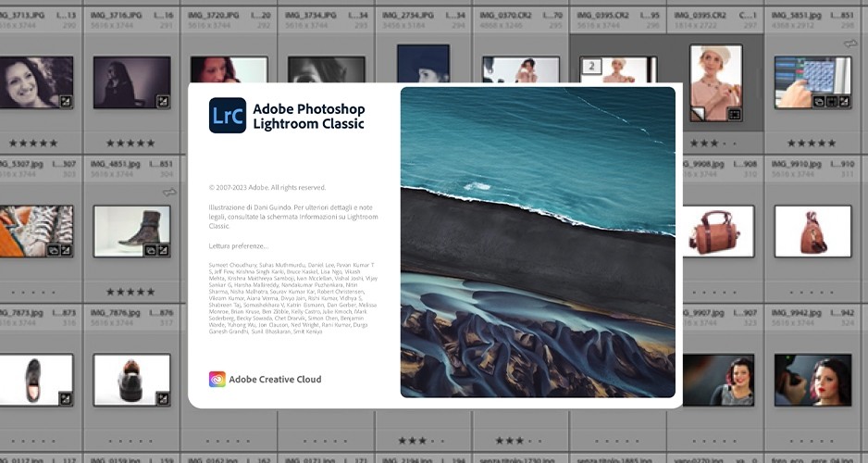Viewport: 868px width, 463px height.
Task: Click file name IMG_9910.jpg
Action: tap(797, 164)
